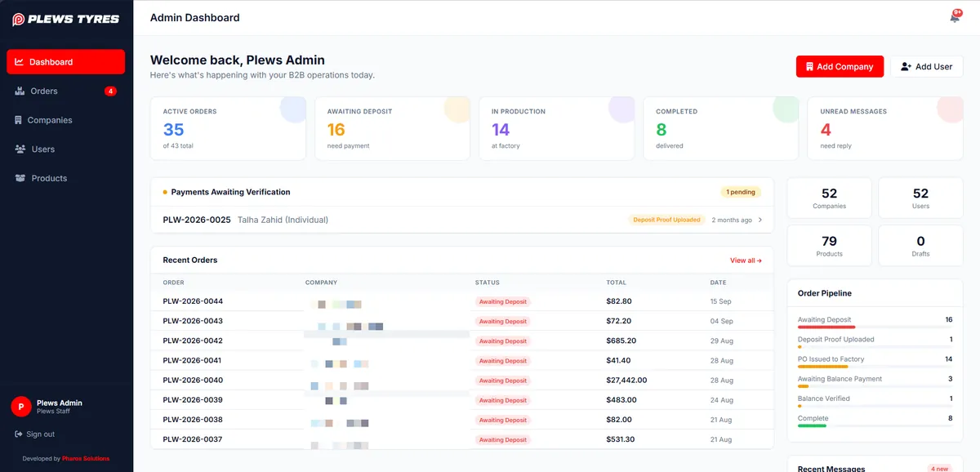This screenshot has width=980, height=472.
Task: Click the Orders sidebar icon
Action: click(x=20, y=91)
